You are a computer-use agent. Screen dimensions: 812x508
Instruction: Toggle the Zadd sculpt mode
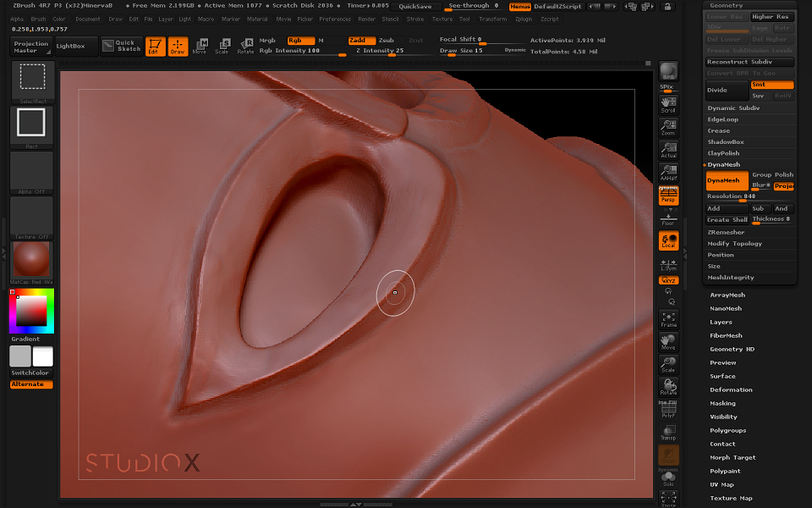click(x=361, y=41)
